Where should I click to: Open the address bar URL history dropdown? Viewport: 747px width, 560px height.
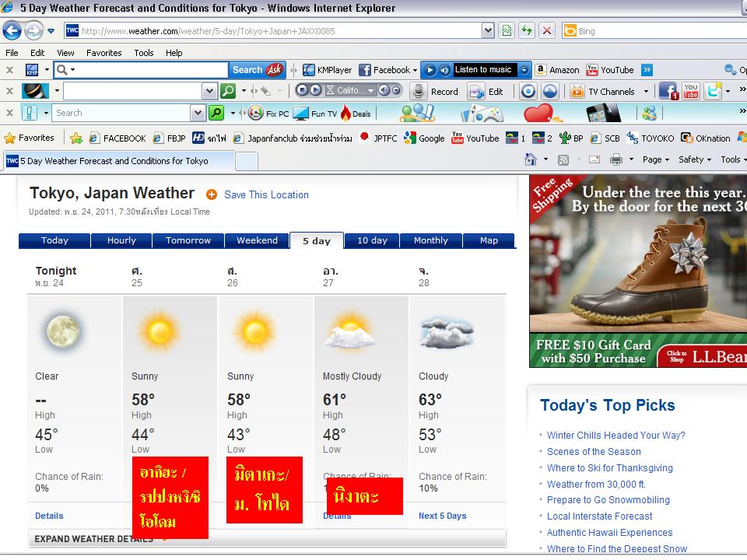(488, 31)
